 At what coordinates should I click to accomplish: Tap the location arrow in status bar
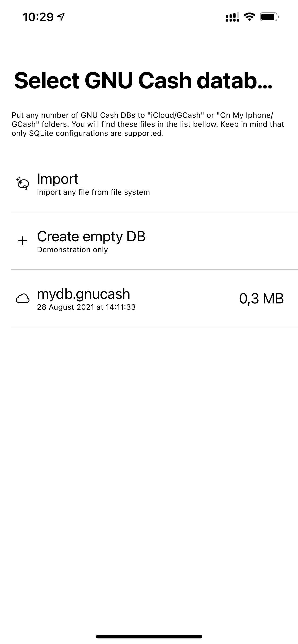(61, 17)
